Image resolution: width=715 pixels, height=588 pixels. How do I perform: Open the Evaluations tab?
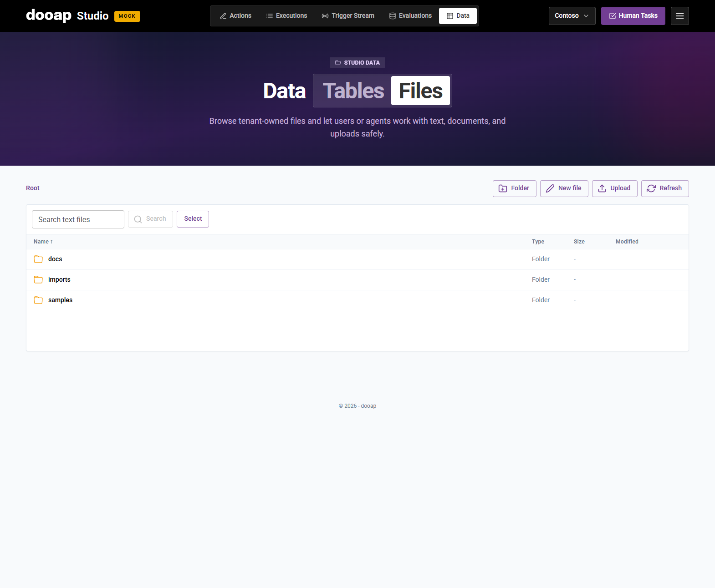tap(410, 16)
